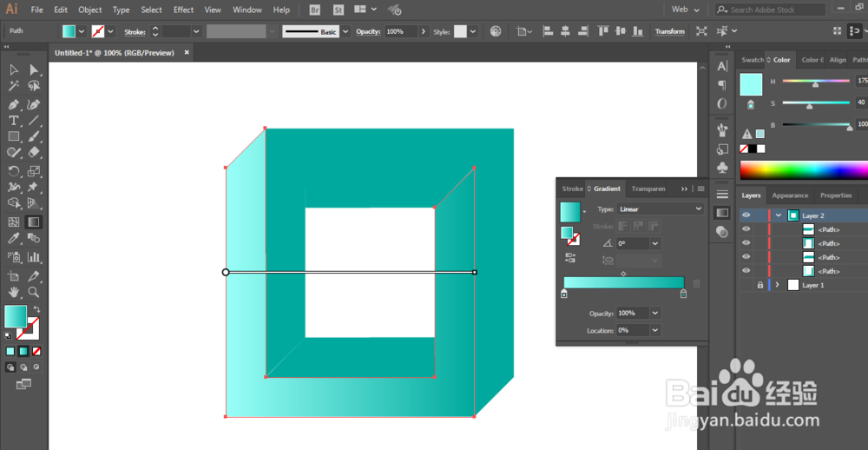Screen dimensions: 868x450
Task: Select the Rectangle tool
Action: pyautogui.click(x=14, y=136)
